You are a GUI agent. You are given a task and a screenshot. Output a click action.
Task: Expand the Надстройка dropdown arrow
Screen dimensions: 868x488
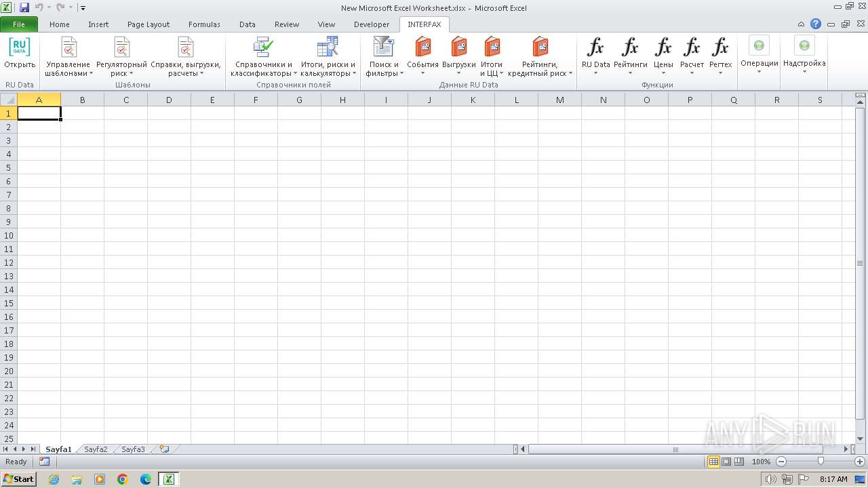click(804, 72)
